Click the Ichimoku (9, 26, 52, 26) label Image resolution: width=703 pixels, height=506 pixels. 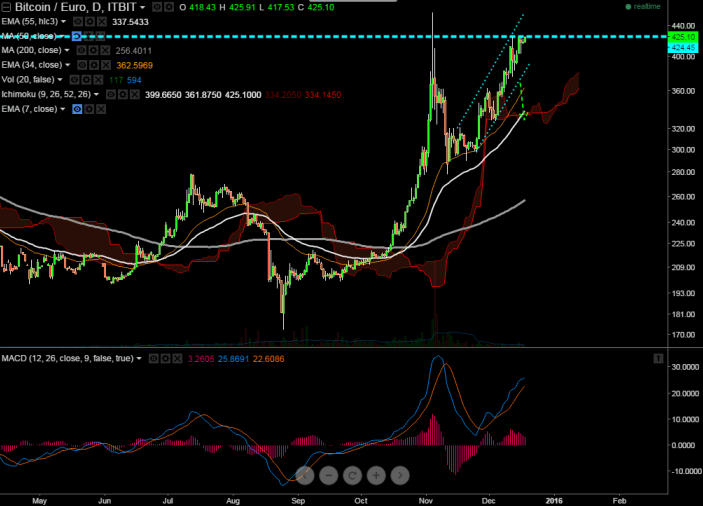[46, 95]
